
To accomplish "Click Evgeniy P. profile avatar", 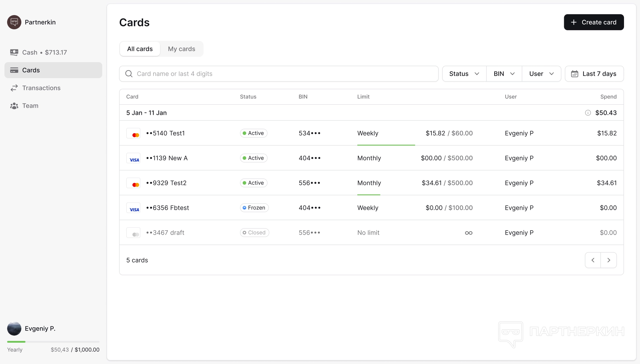I will 14,328.
